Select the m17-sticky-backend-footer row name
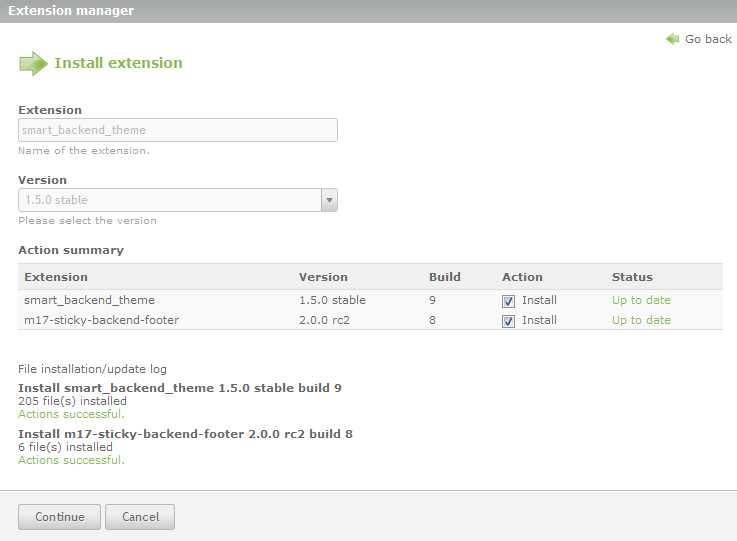The width and height of the screenshot is (737, 541). [101, 320]
